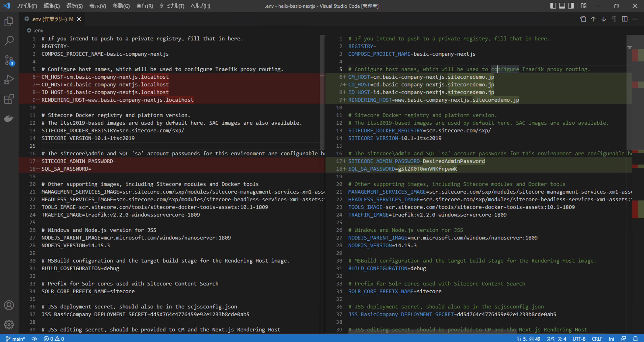Click SQL_SA_PASSWORD value in right pane
The height and width of the screenshot is (342, 644).
[427, 169]
